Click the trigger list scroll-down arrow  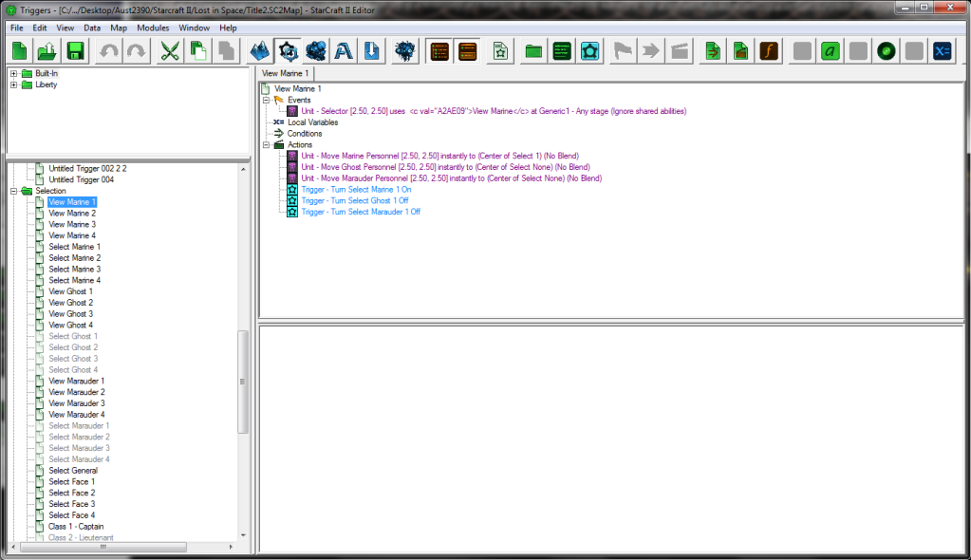click(x=243, y=535)
